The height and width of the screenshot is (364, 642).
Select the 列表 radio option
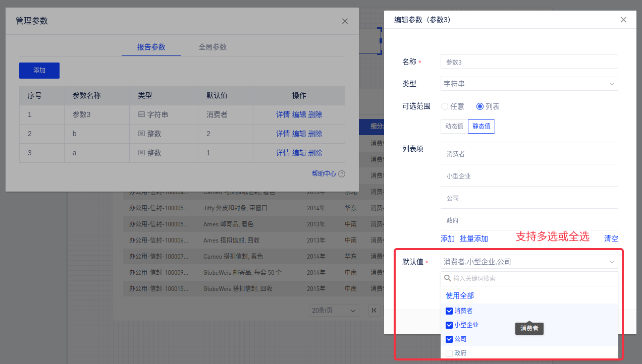pyautogui.click(x=480, y=106)
